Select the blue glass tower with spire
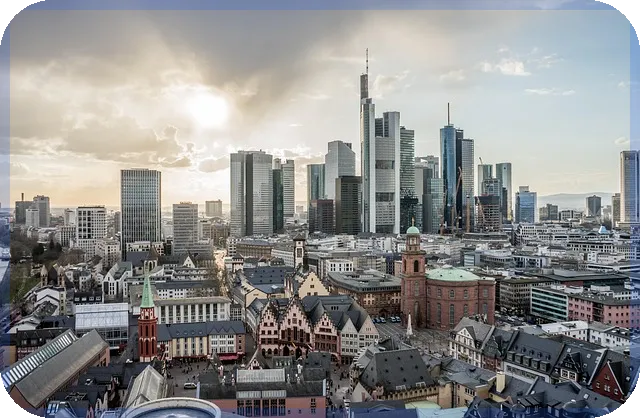 pyautogui.click(x=449, y=171)
